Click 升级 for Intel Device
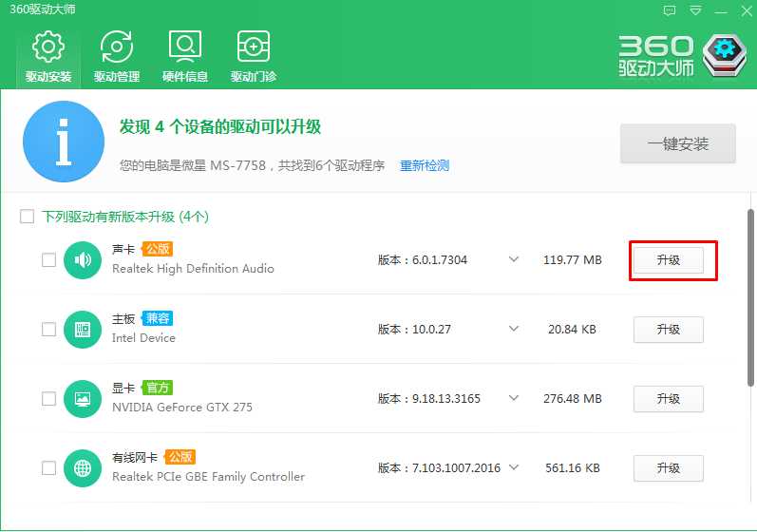Viewport: 757px width, 532px height. coord(668,330)
